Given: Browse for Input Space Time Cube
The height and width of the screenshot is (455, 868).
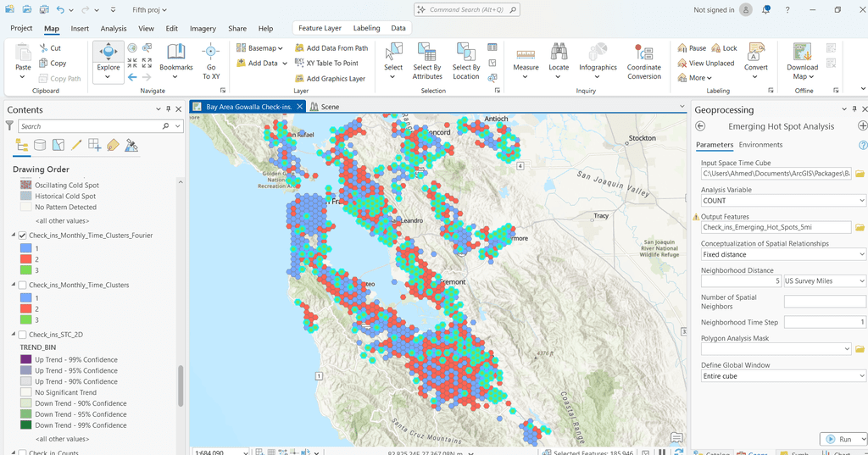Looking at the screenshot, I should [x=860, y=174].
